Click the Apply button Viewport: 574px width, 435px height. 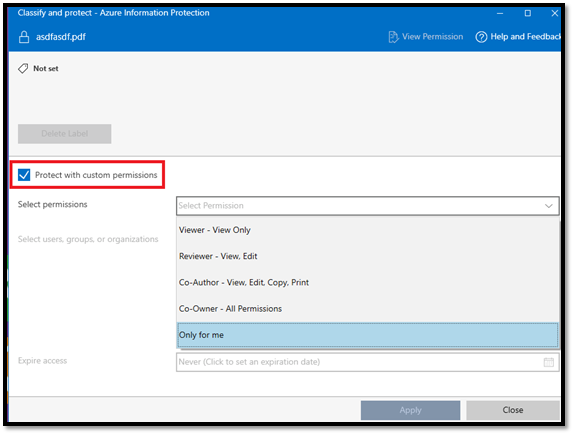coord(410,410)
